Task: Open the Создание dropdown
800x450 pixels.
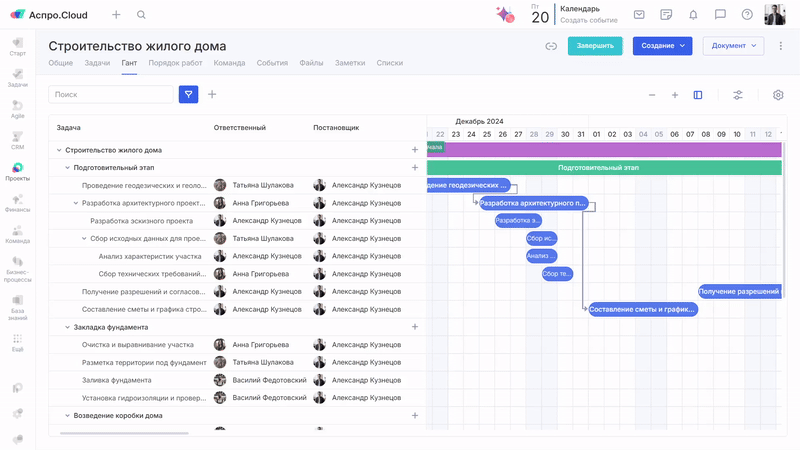Action: coord(662,46)
